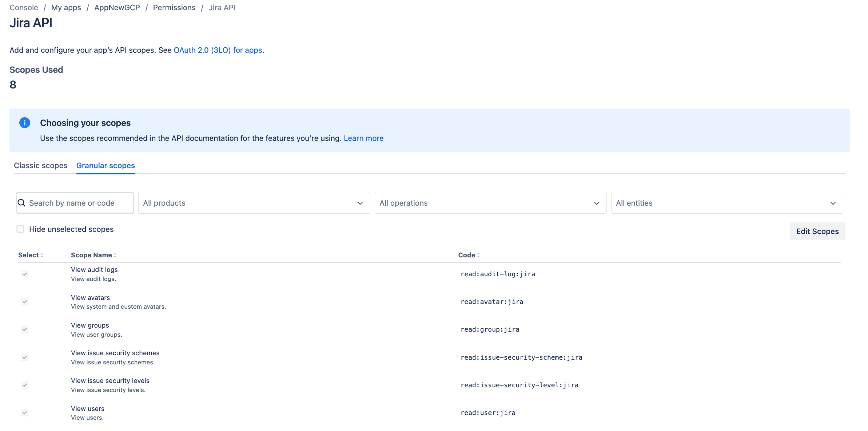Click the search magnifier icon
This screenshot has height=431, width=868.
pos(22,203)
